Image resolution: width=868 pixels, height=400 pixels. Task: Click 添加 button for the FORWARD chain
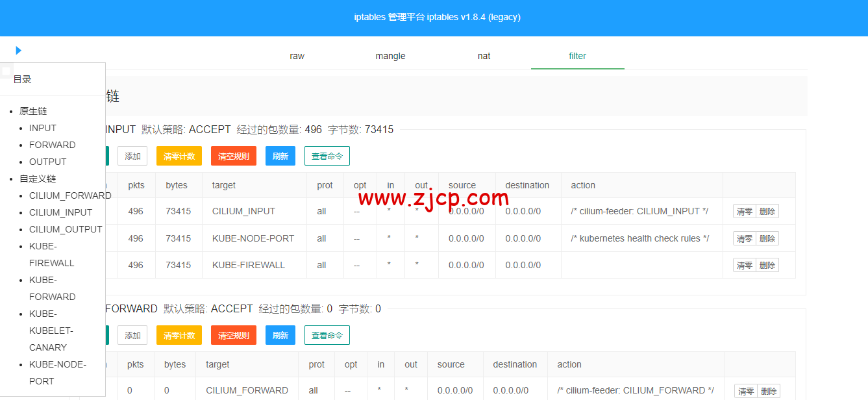coord(132,335)
